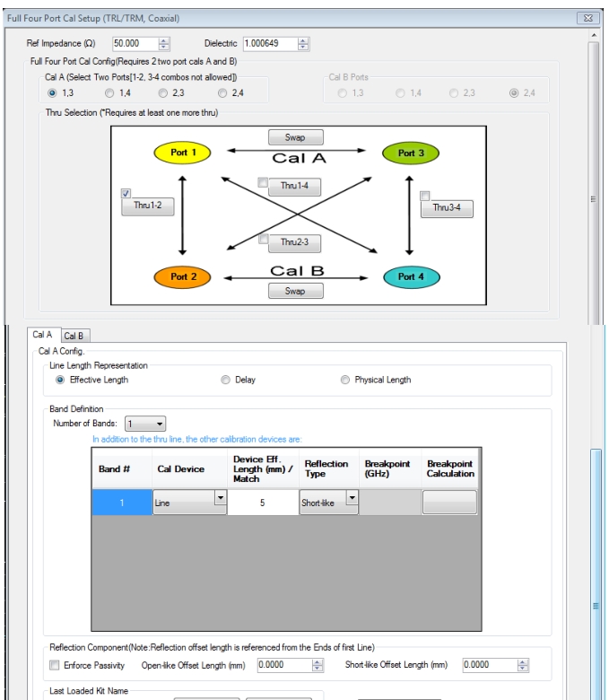Click the Swap button below Cal B
This screenshot has width=609, height=700.
point(295,291)
